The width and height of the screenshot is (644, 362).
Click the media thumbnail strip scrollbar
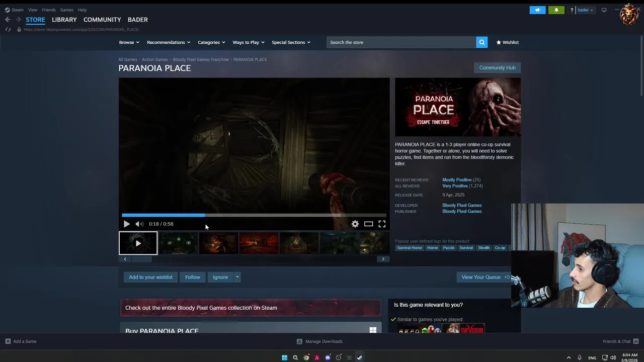tap(141, 259)
